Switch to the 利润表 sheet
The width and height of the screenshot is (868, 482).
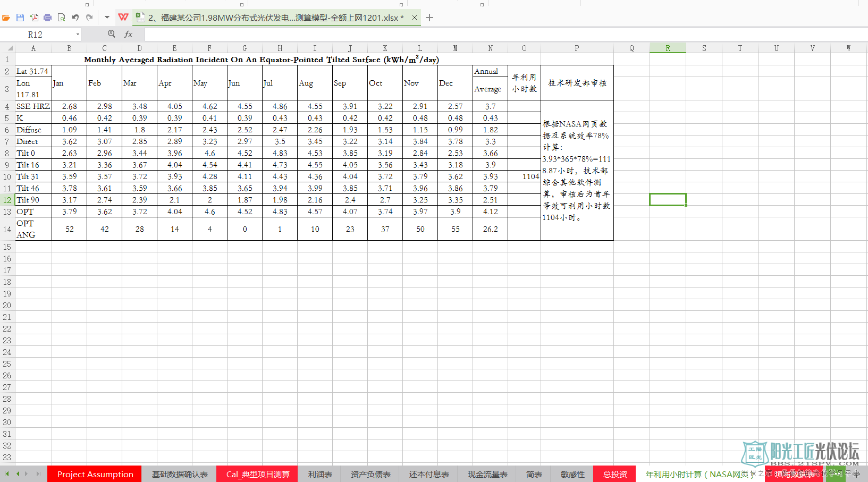[320, 474]
